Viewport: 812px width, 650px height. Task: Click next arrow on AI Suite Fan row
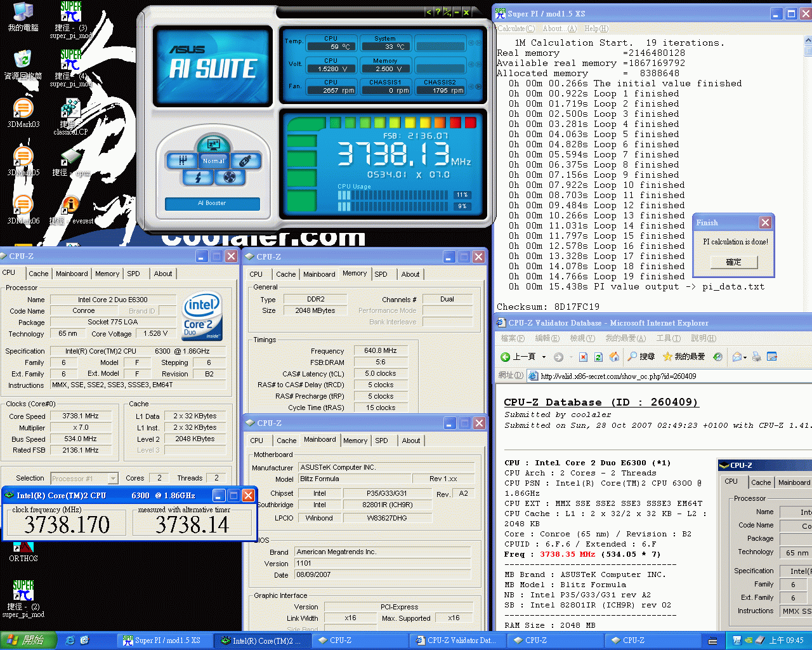[x=478, y=86]
